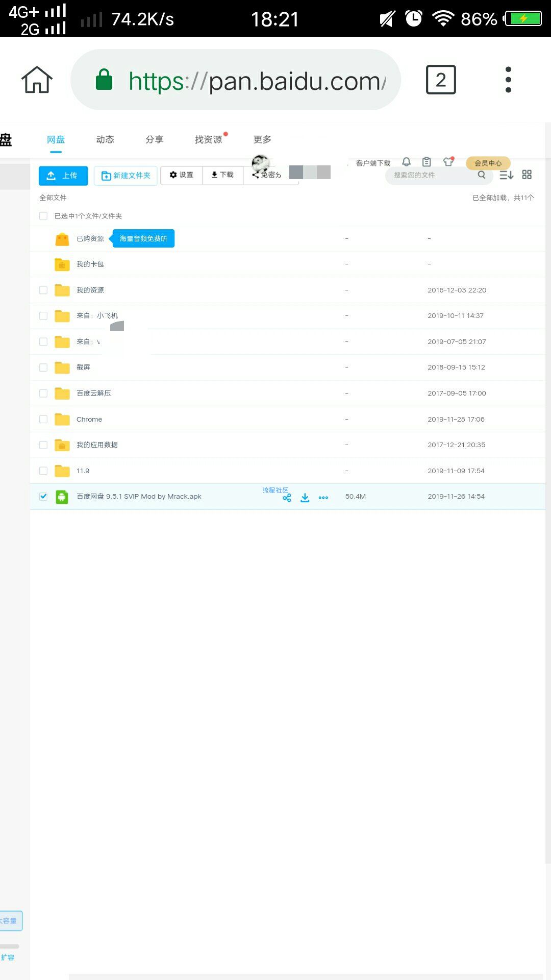The width and height of the screenshot is (551, 980).
Task: Click the file name 百度网盘 9.5.1 SVIP Mod
Action: (x=139, y=496)
